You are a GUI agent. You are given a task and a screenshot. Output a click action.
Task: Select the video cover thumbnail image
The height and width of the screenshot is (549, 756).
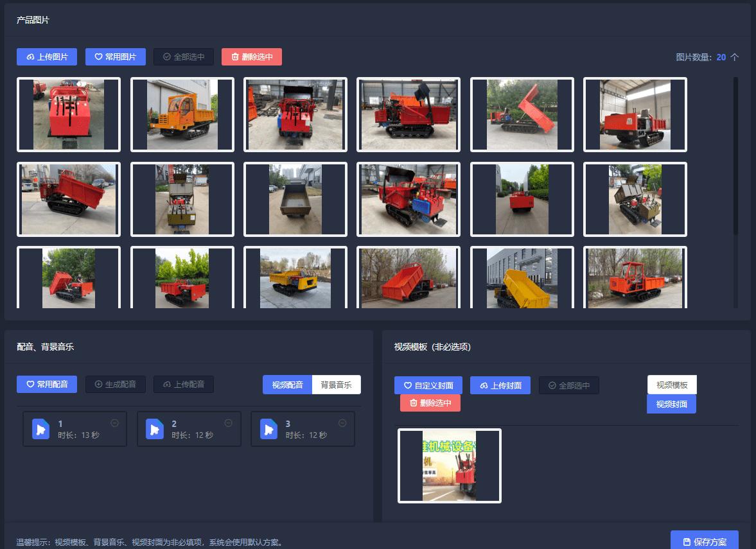(450, 466)
